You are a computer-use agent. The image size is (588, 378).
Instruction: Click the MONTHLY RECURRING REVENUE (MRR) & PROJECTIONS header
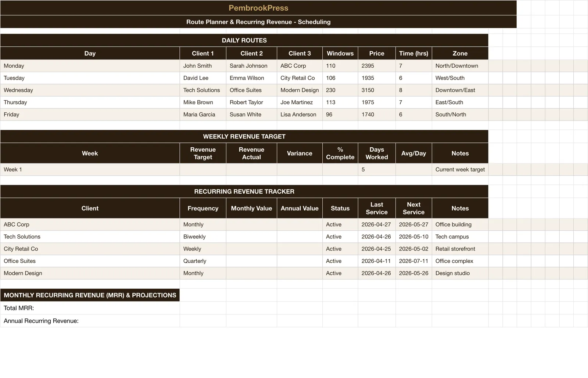tap(90, 295)
